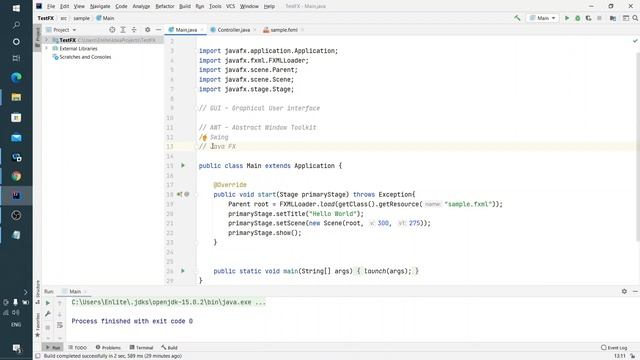Image resolution: width=640 pixels, height=360 pixels.
Task: Click the inspection checkmark at editor top-right
Action: pyautogui.click(x=635, y=41)
